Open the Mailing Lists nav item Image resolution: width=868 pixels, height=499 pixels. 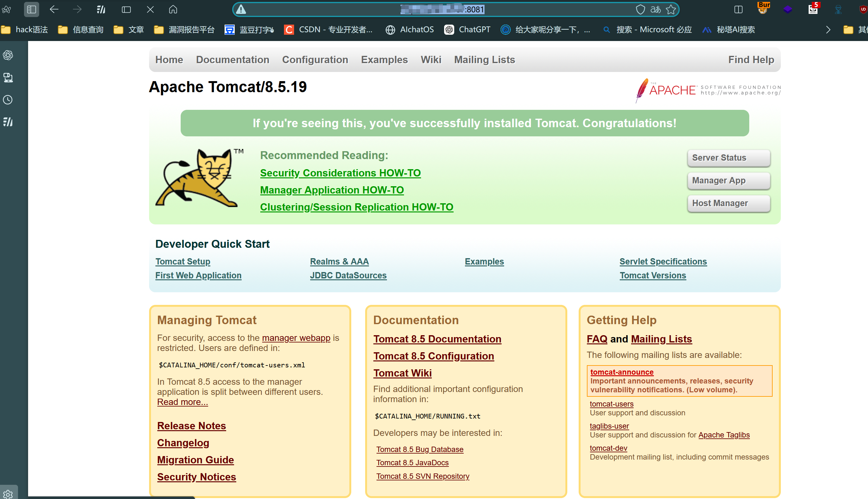[x=484, y=60]
